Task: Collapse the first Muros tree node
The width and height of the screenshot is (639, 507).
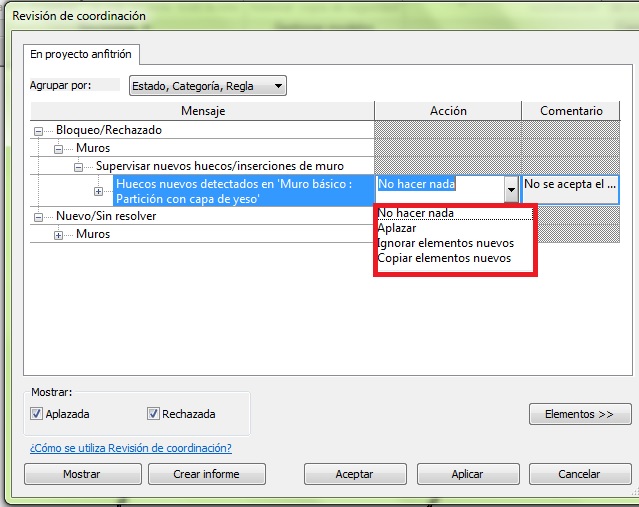Action: pos(59,148)
